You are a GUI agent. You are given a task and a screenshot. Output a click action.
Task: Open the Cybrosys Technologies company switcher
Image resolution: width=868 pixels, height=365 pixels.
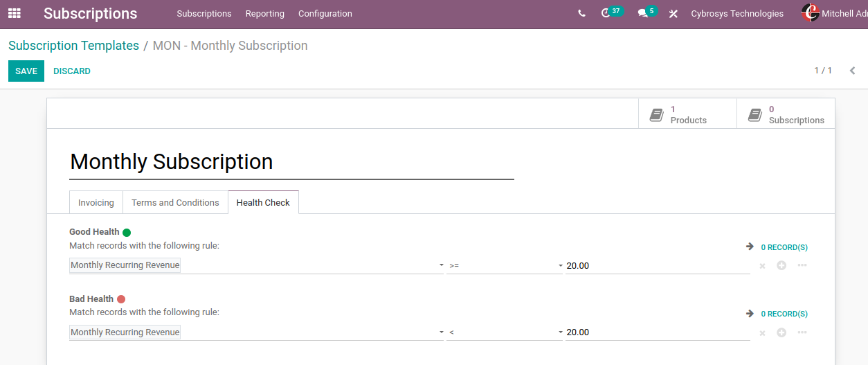tap(737, 14)
